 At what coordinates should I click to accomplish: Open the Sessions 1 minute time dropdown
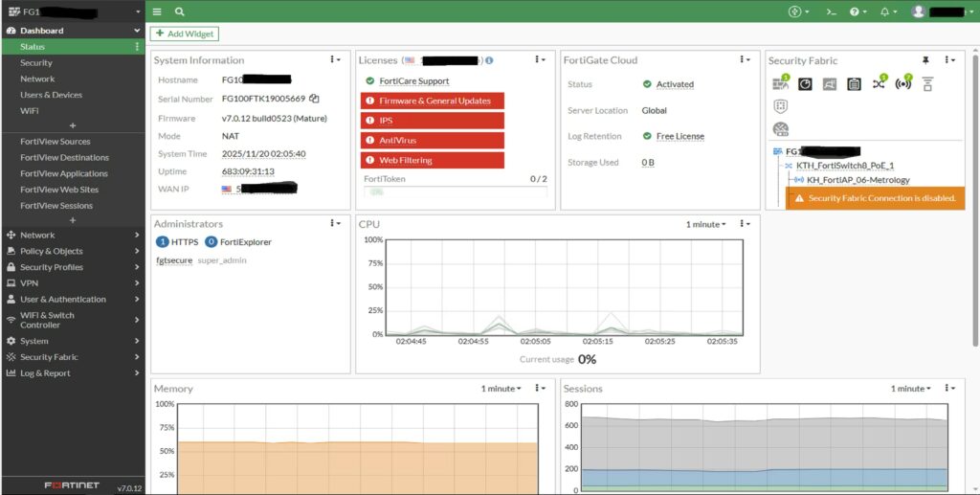coord(910,389)
